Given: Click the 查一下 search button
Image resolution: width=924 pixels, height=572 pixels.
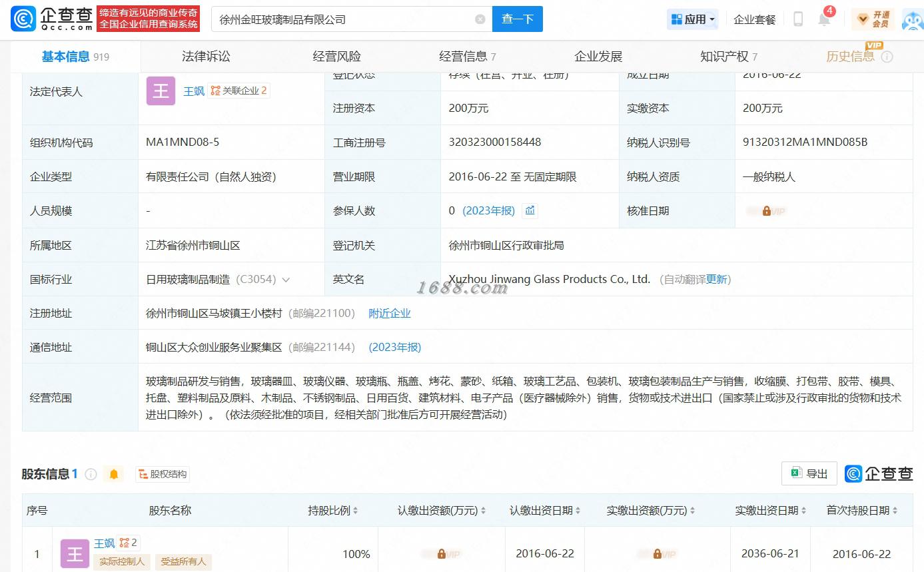Looking at the screenshot, I should [x=518, y=19].
